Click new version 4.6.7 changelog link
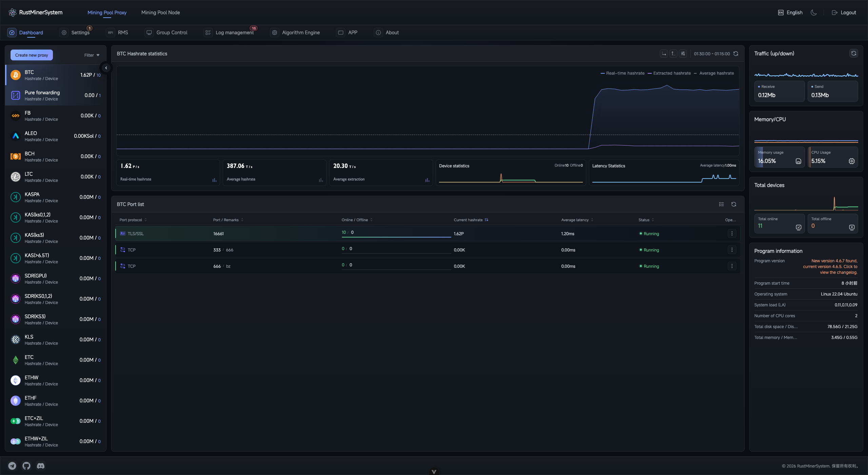 click(830, 267)
